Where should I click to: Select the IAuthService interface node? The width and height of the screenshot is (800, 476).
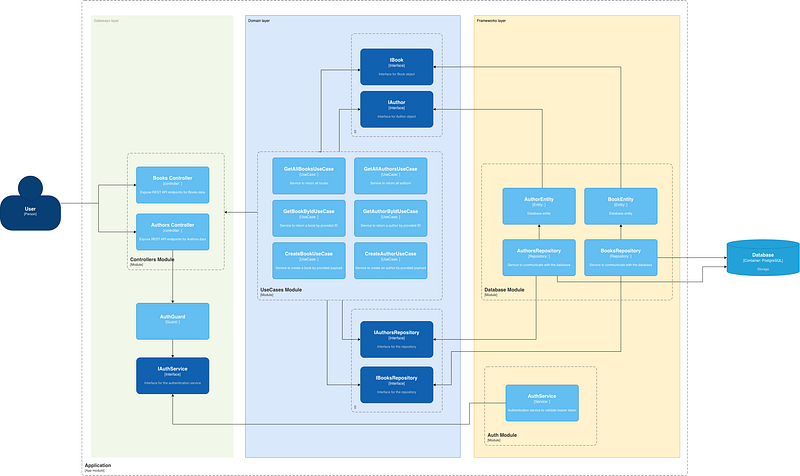coord(172,375)
